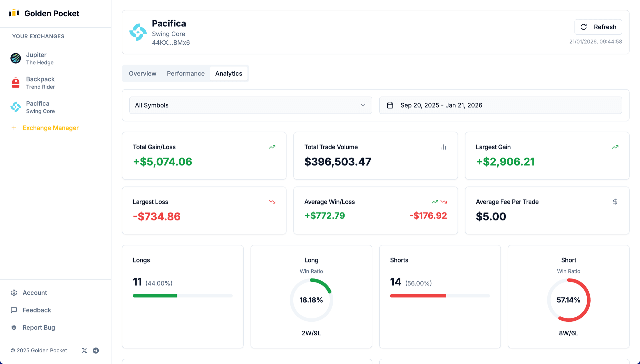Click the trade volume bar chart icon
The image size is (640, 364).
click(x=443, y=147)
